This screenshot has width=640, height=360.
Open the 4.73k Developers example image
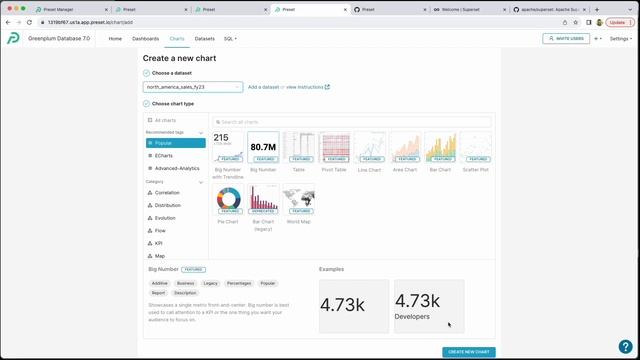429,306
